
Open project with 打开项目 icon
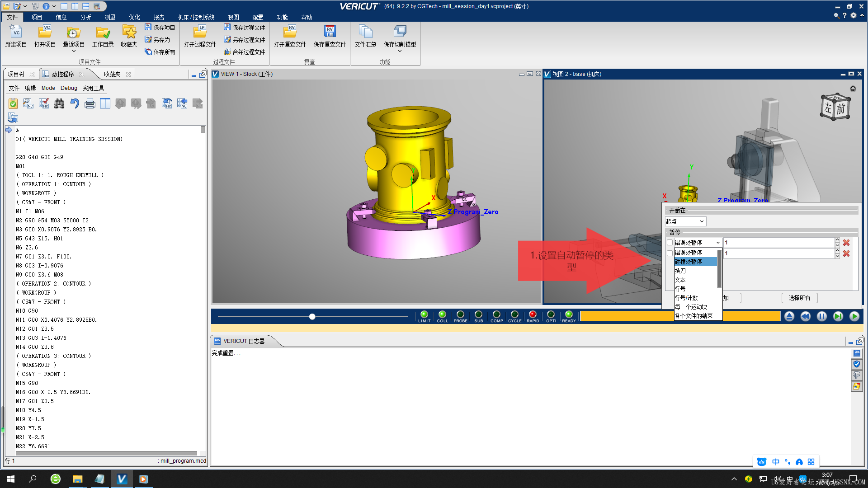[x=45, y=36]
